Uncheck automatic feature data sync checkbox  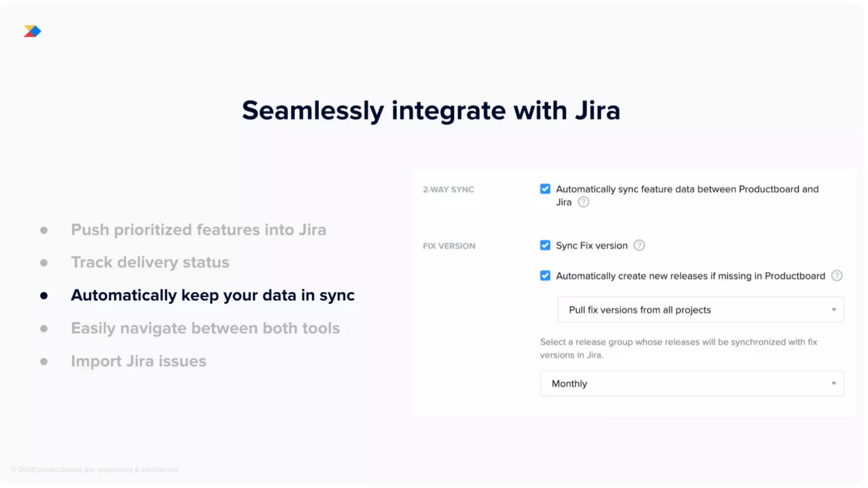(545, 189)
